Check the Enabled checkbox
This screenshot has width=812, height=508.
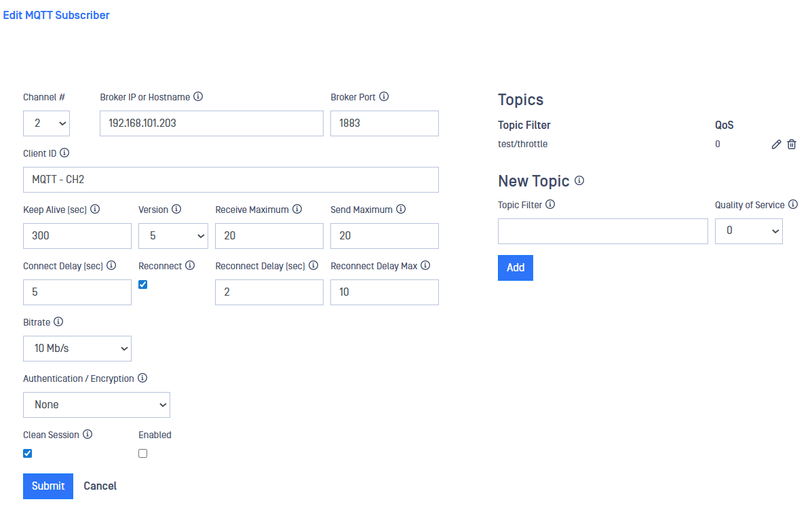coord(143,454)
